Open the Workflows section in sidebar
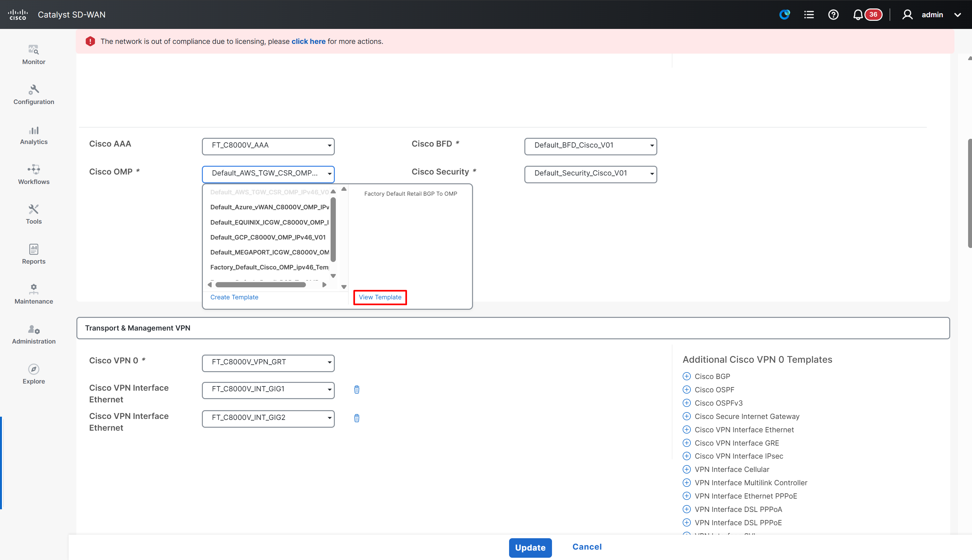The height and width of the screenshot is (560, 972). tap(34, 175)
